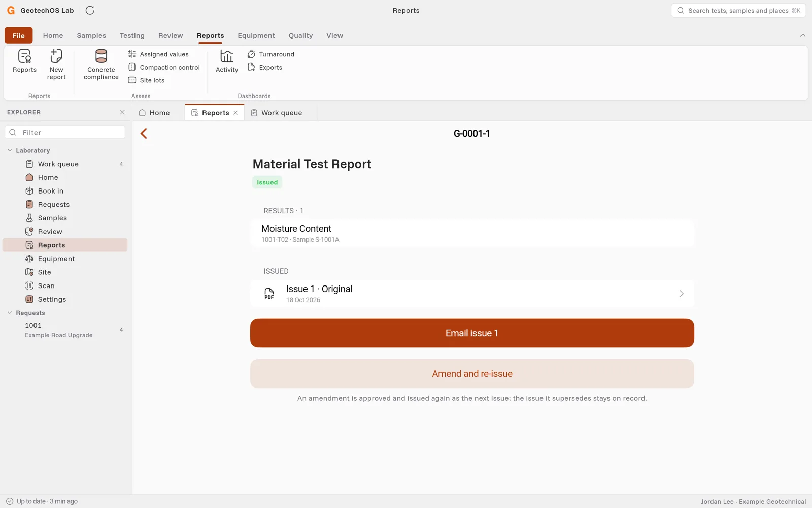Close the Explorer panel
The height and width of the screenshot is (508, 812).
pyautogui.click(x=122, y=112)
